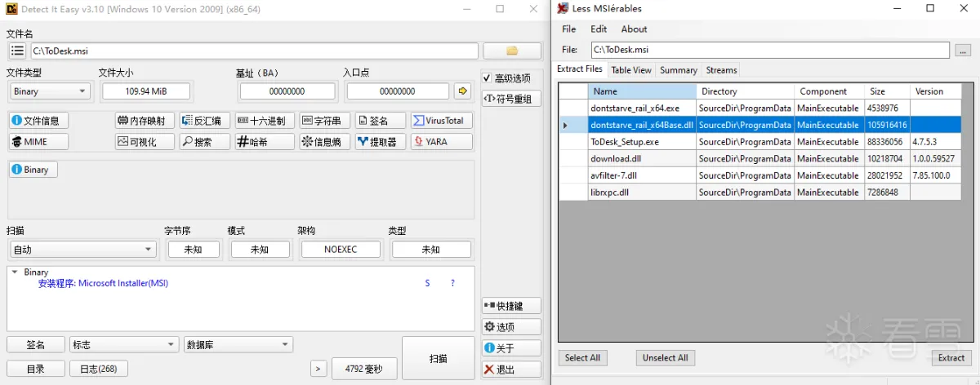Screen dimensions: 980x385
Task: Click the 安装程序: Microsoft Installer(MSI) result
Action: (x=103, y=283)
